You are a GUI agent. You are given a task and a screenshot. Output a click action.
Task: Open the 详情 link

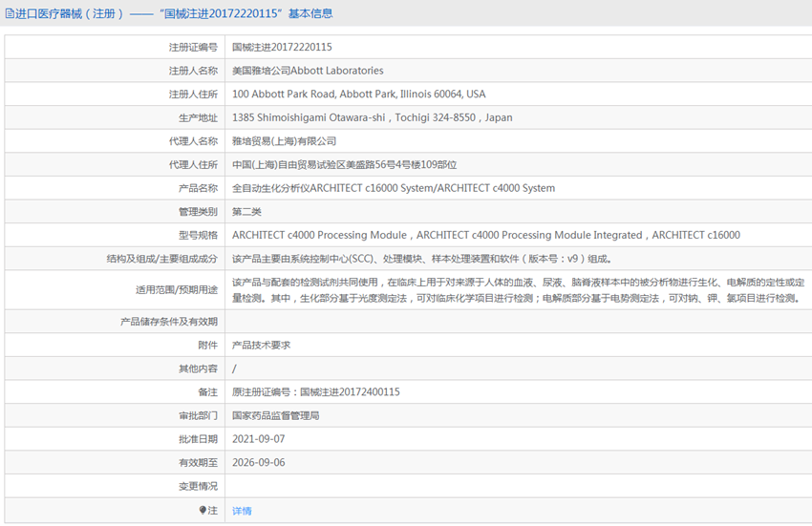coord(242,511)
